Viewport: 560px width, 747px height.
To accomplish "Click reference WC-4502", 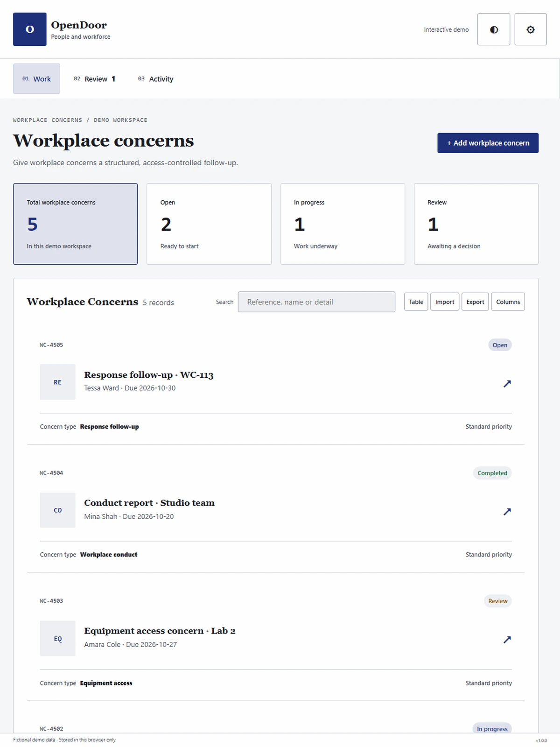I will (x=51, y=729).
